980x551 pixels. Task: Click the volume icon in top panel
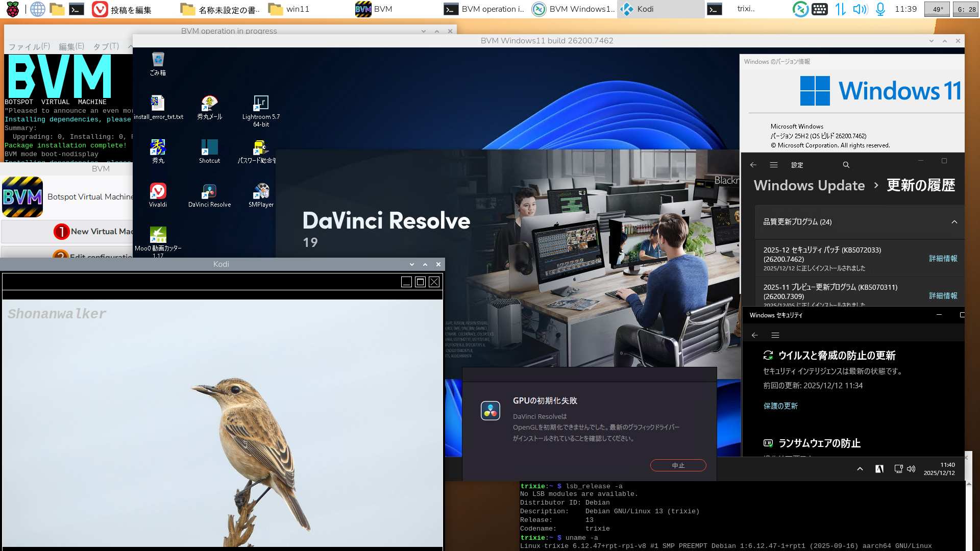pyautogui.click(x=860, y=9)
